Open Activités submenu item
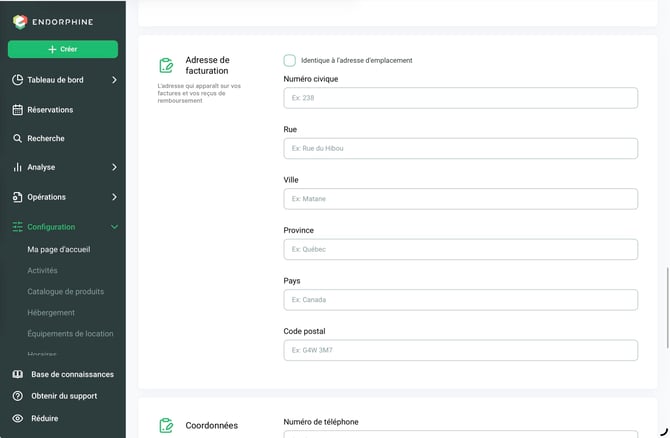The image size is (670, 438). [x=42, y=270]
